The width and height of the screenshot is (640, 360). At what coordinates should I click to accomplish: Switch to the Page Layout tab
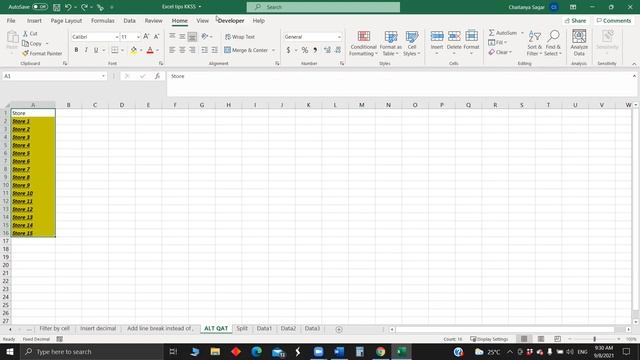point(66,21)
